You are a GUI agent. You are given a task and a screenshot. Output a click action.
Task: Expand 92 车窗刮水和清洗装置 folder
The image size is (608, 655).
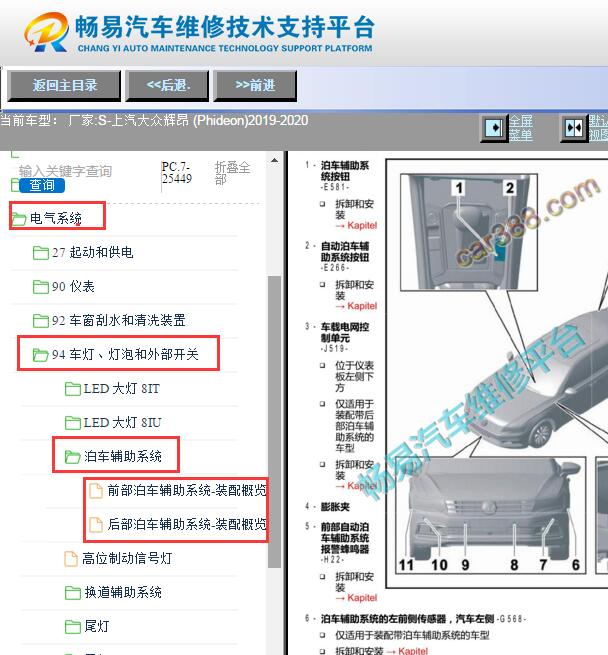click(119, 320)
